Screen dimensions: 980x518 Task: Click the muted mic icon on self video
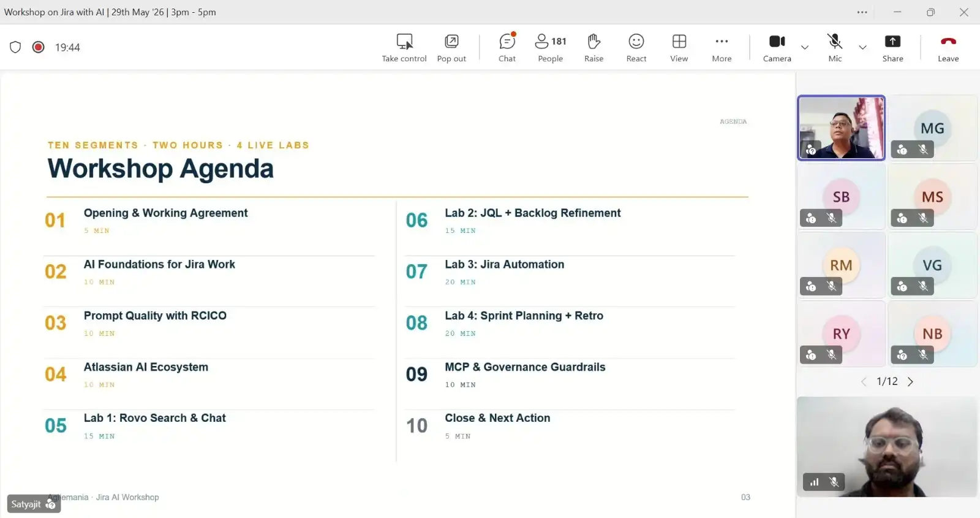[834, 482]
